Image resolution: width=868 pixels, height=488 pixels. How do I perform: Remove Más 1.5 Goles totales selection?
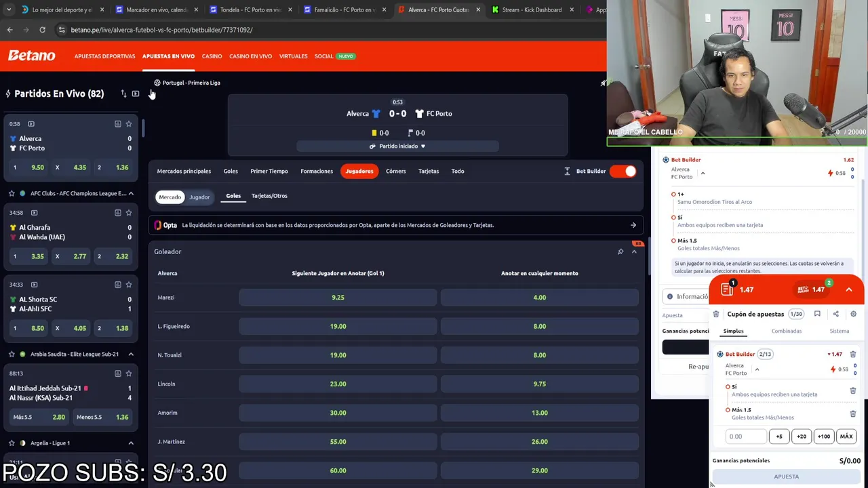853,413
